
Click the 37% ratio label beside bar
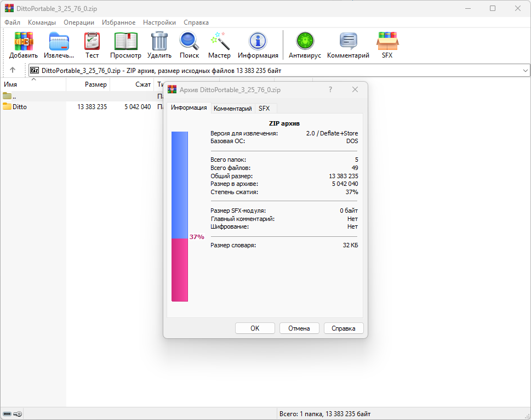point(197,237)
